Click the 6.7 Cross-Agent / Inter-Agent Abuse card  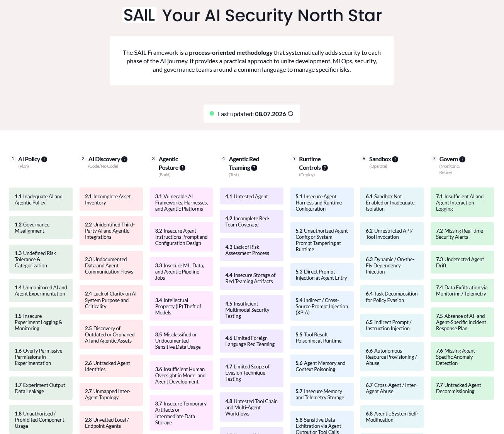pos(392,388)
